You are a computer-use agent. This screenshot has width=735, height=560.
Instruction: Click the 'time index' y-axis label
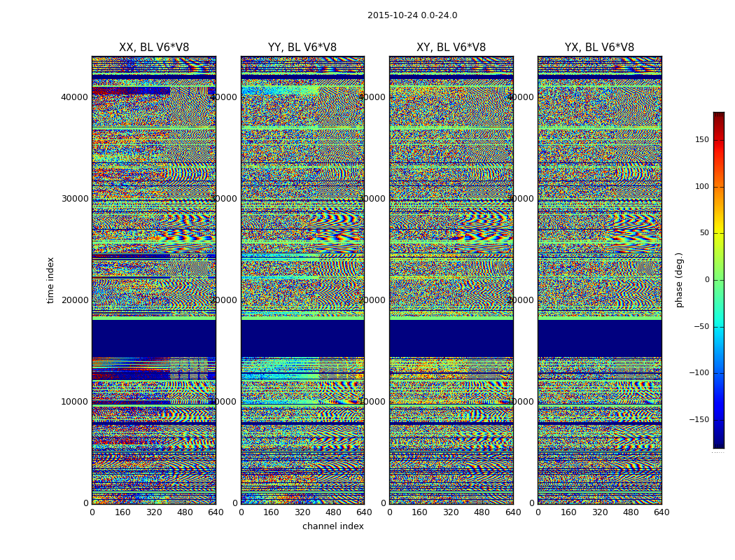(50, 280)
